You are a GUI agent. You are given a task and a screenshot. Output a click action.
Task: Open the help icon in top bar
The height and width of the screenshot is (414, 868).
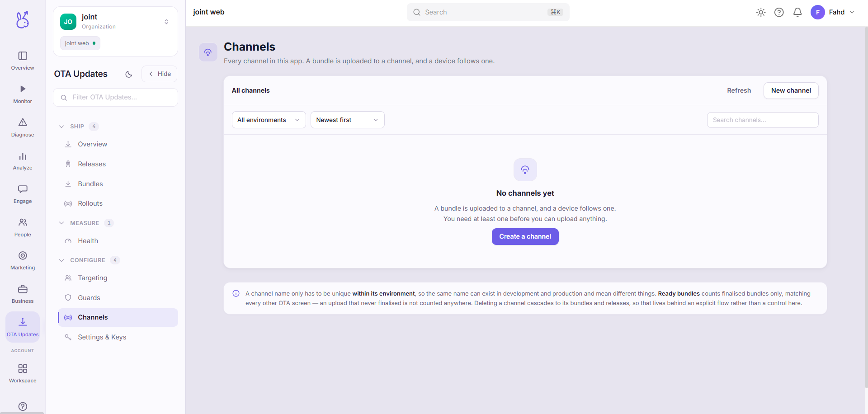(x=779, y=12)
